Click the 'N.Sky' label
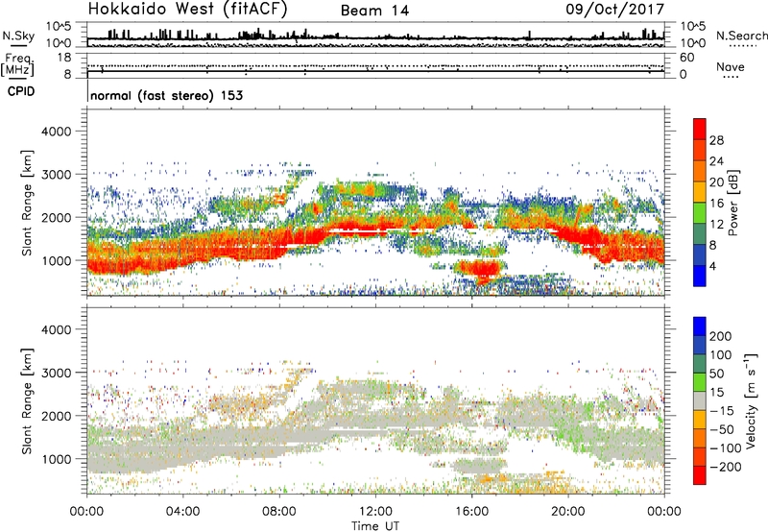The height and width of the screenshot is (532, 768). [18, 36]
